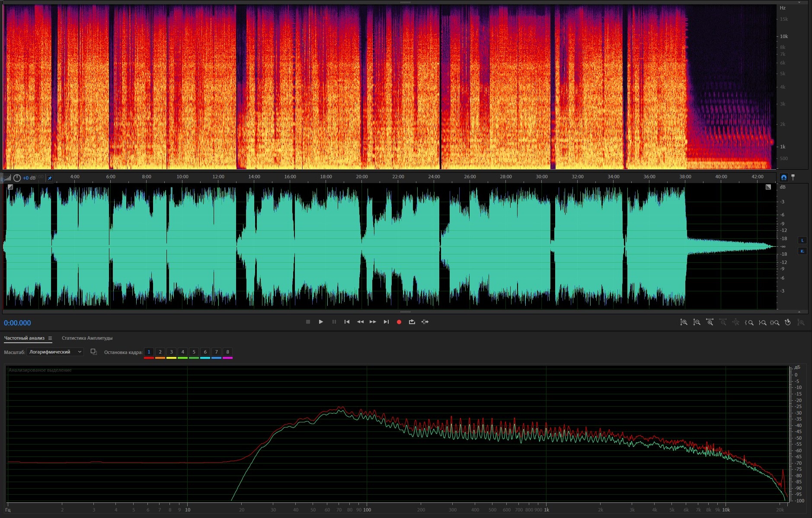
Task: Click the fade-out handle on waveform
Action: coord(768,187)
